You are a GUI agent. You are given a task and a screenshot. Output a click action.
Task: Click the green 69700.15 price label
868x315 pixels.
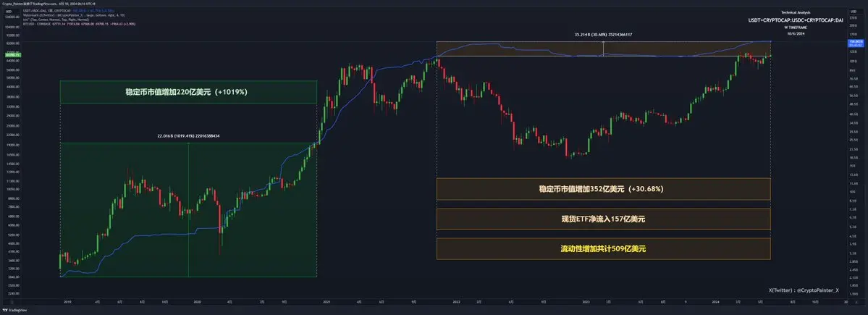(x=12, y=55)
